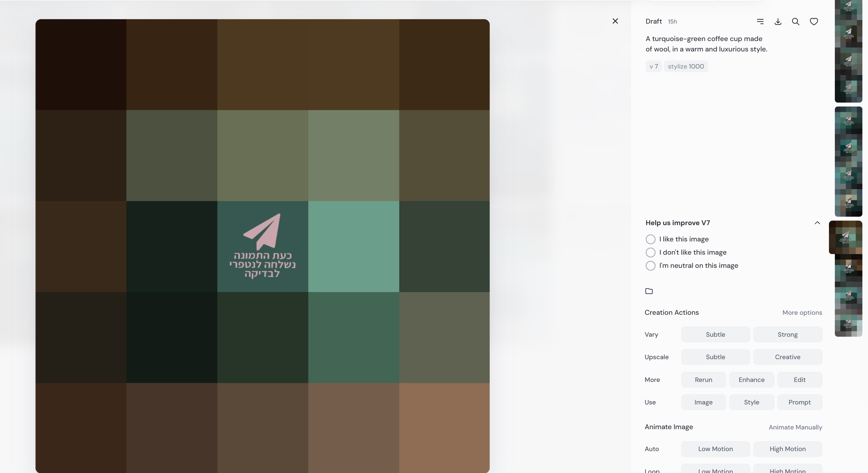Download the image via download icon

[x=778, y=22]
